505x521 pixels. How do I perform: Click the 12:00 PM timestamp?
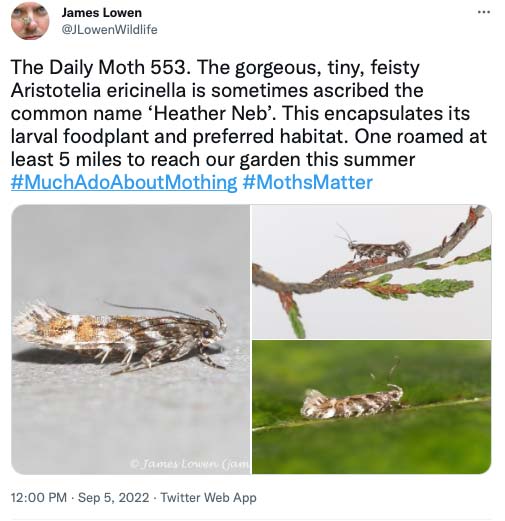pyautogui.click(x=39, y=497)
